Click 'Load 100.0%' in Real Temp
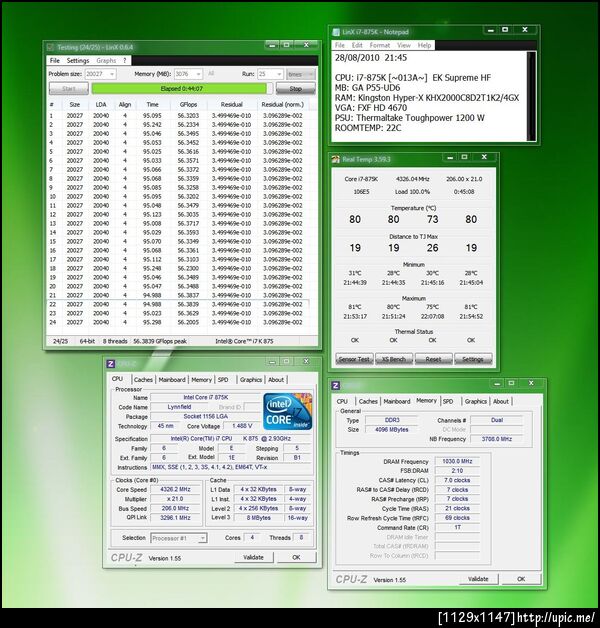 click(x=412, y=192)
